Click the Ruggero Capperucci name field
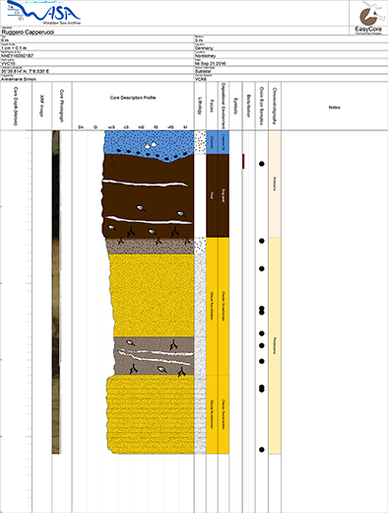The image size is (388, 513). (28, 32)
